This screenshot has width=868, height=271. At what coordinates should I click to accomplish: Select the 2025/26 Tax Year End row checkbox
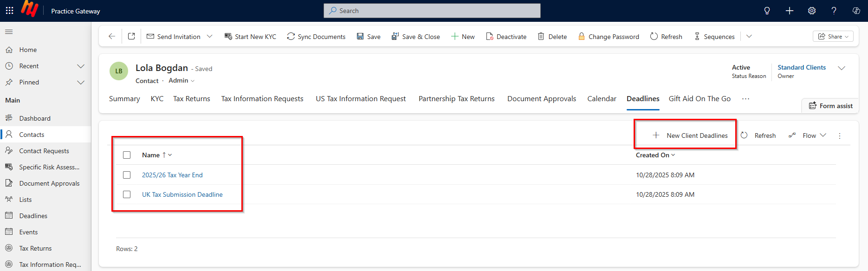[x=127, y=175]
